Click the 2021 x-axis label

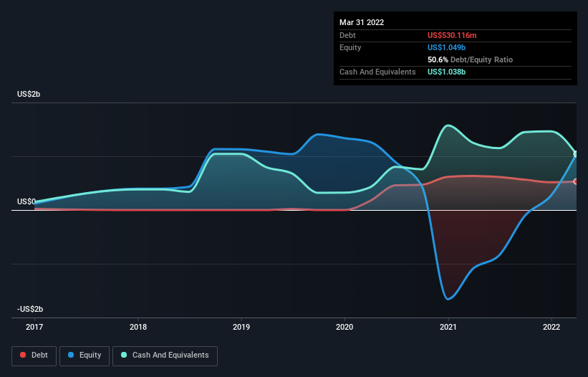pos(448,327)
